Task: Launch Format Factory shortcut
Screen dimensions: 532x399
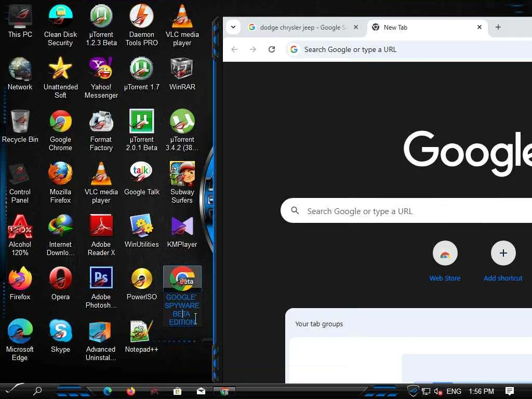Action: pos(101,130)
